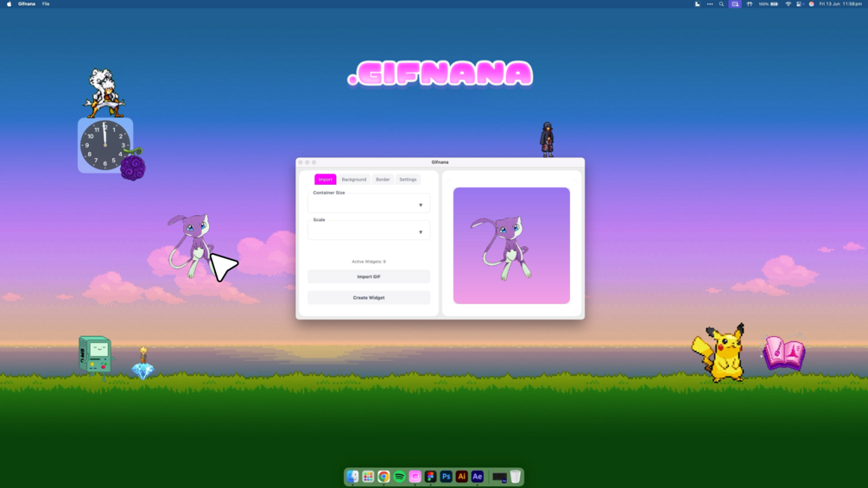Open Figma from the dock
The width and height of the screenshot is (868, 488).
point(431,477)
